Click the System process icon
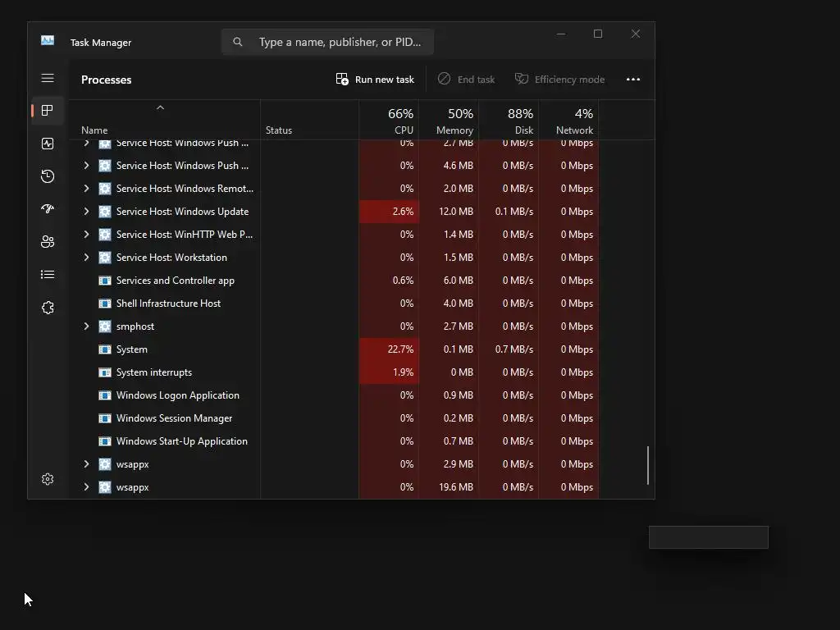Image resolution: width=840 pixels, height=630 pixels. (x=105, y=349)
